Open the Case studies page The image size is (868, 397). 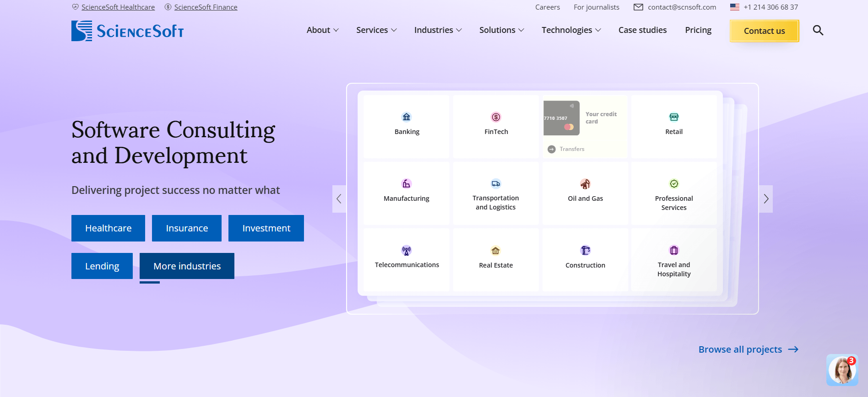point(642,30)
